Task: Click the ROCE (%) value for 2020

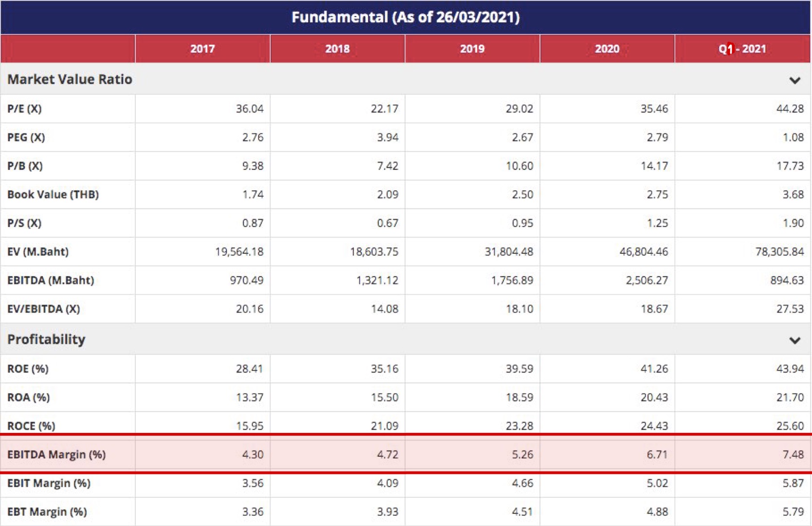Action: [x=657, y=426]
